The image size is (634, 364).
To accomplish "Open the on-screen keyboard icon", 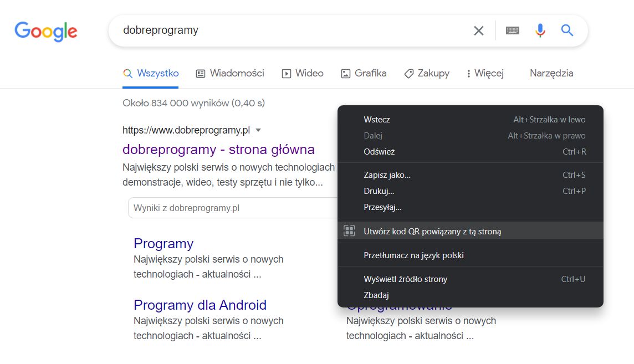I will (x=513, y=30).
